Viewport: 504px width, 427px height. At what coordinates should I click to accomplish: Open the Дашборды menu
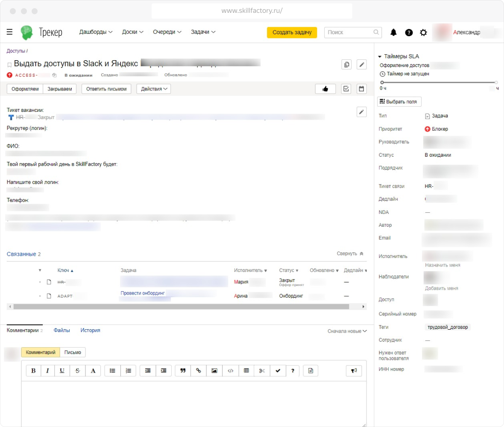(x=96, y=32)
